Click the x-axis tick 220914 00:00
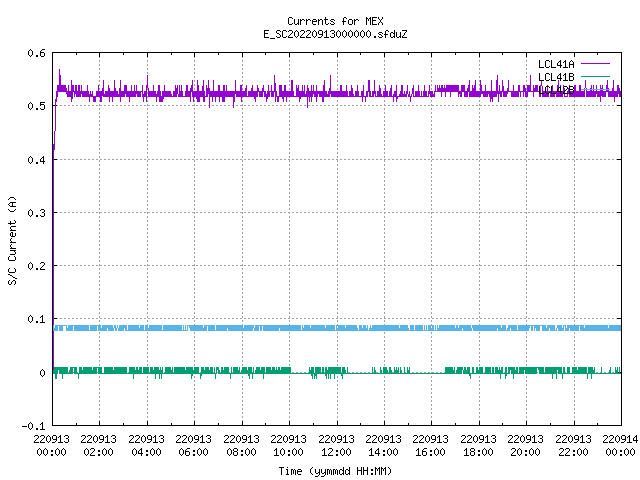 coord(620,446)
